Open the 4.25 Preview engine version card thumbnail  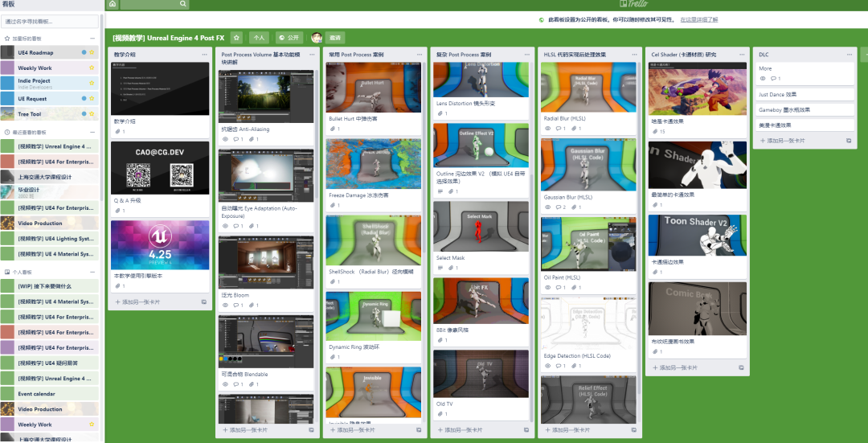click(160, 245)
